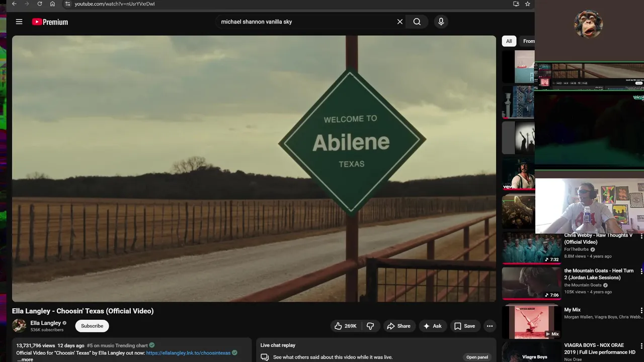Screen dimensions: 644x362
Task: Open options menu for VIAGRA BOYS video
Action: [x=641, y=346]
